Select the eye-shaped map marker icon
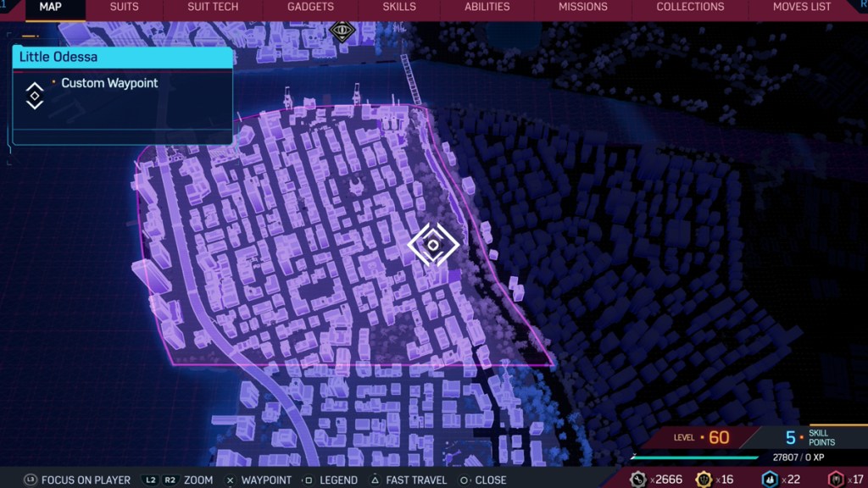Viewport: 868px width, 488px height. [x=342, y=30]
